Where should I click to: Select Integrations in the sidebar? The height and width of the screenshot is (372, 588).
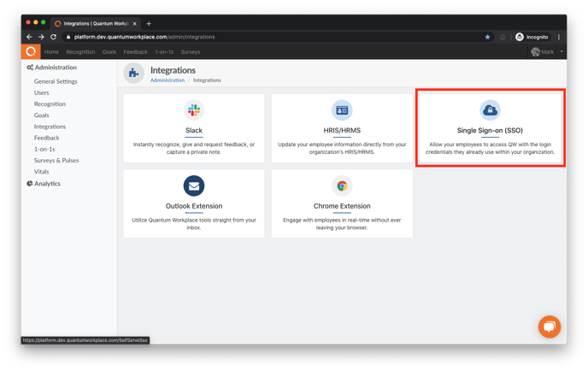pyautogui.click(x=50, y=127)
